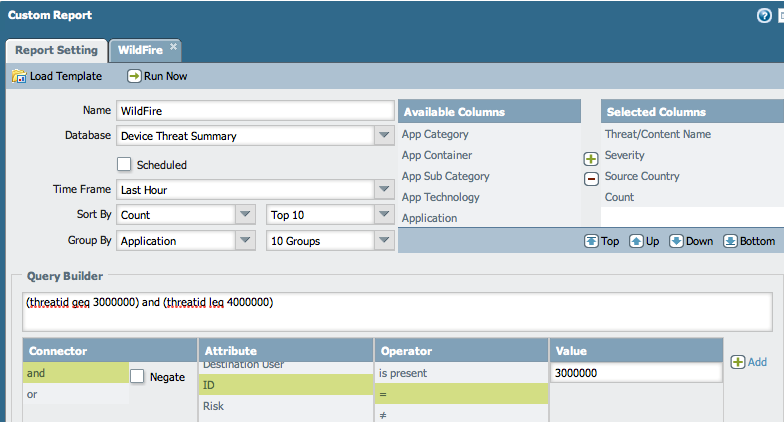Move the column to Bottom
This screenshot has height=422, width=784.
(731, 241)
